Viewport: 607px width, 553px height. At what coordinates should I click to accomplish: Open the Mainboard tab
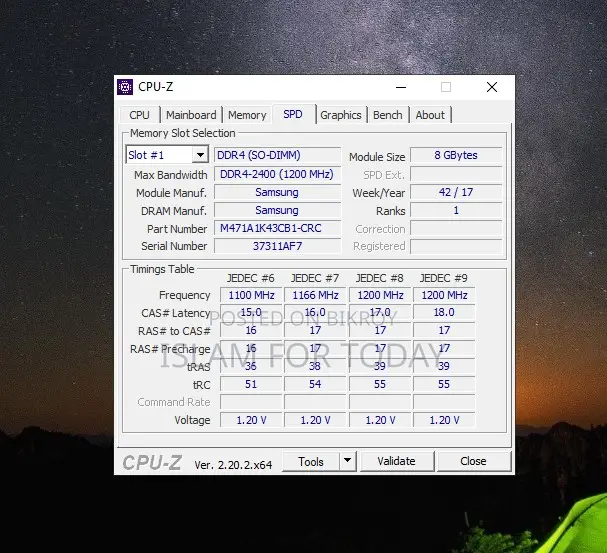[x=191, y=115]
